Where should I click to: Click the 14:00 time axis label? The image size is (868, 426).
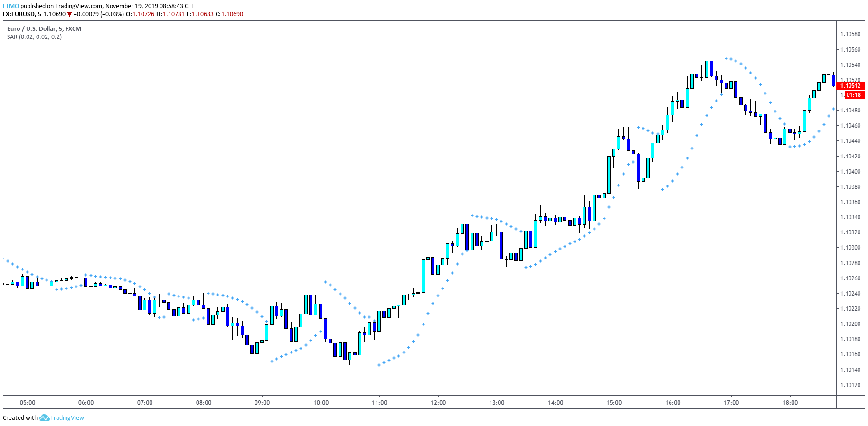pyautogui.click(x=556, y=402)
